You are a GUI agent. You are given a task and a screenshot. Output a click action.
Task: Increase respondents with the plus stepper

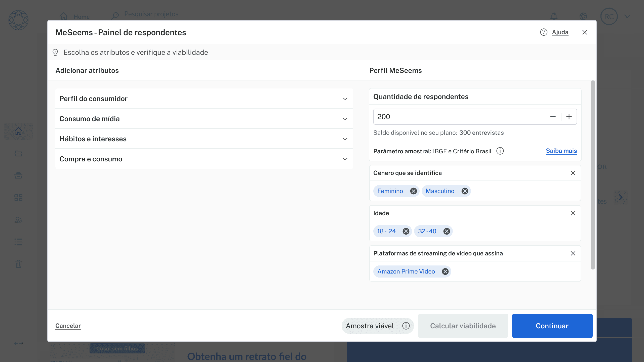click(569, 116)
